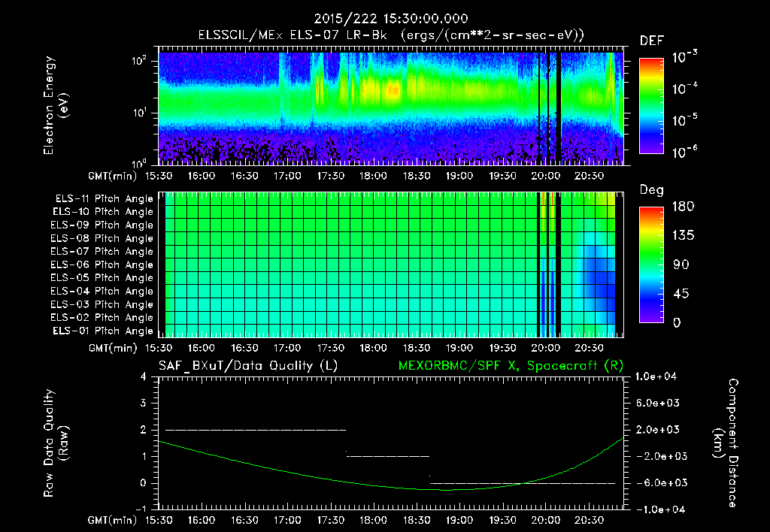Click the 'ELS-08 Pitch Angle' row label

click(x=102, y=238)
